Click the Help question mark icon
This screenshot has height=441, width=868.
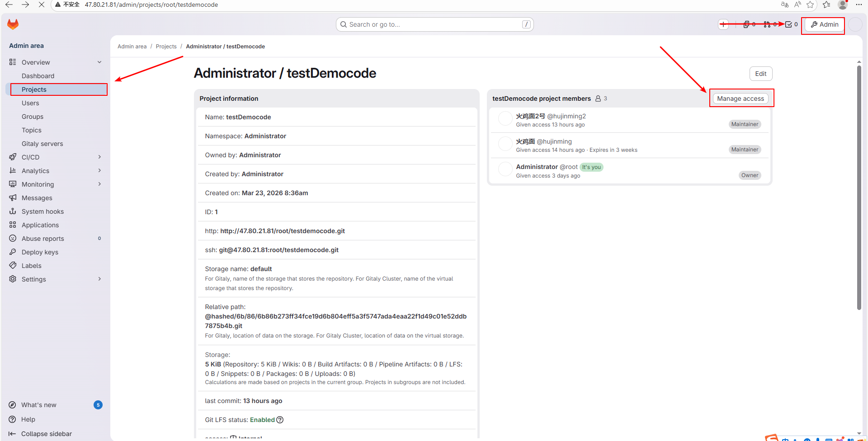(x=12, y=419)
